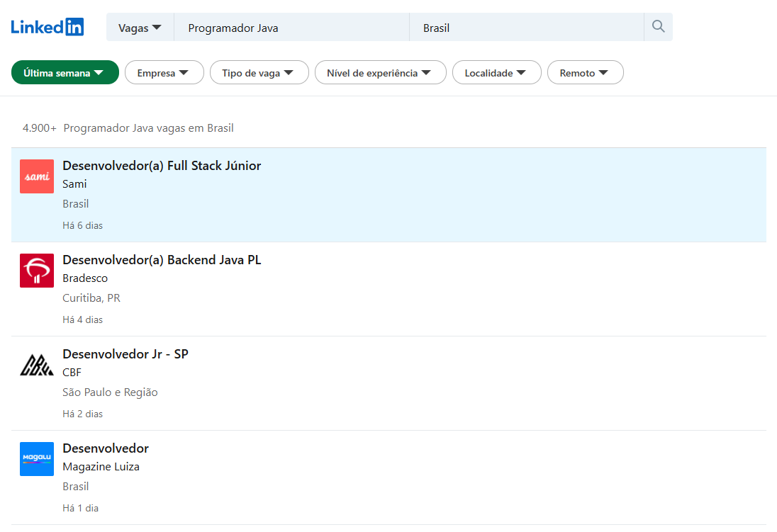This screenshot has height=532, width=777.
Task: Click the Magalu company logo
Action: pos(37,459)
